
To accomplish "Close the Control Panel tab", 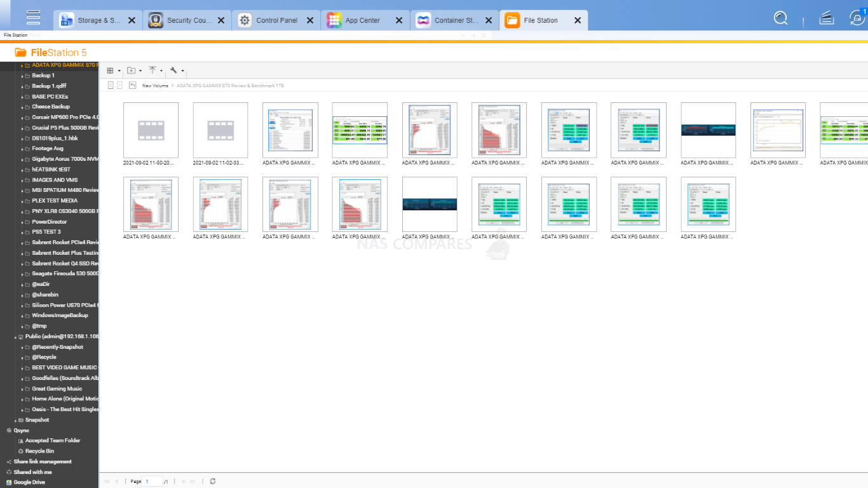I will click(310, 20).
